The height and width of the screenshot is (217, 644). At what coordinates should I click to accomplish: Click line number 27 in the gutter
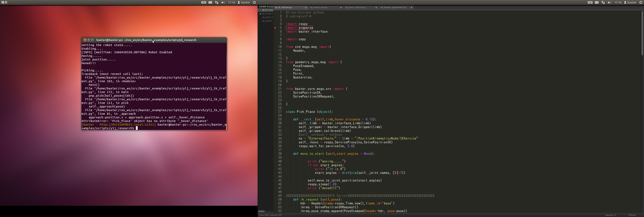click(280, 112)
